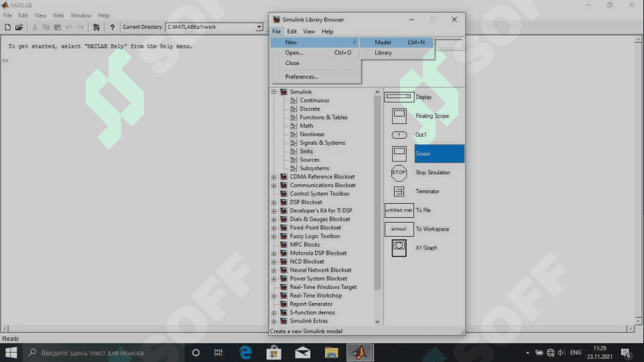Screen dimensions: 644x362
Task: Select the Discrete library
Action: point(310,109)
